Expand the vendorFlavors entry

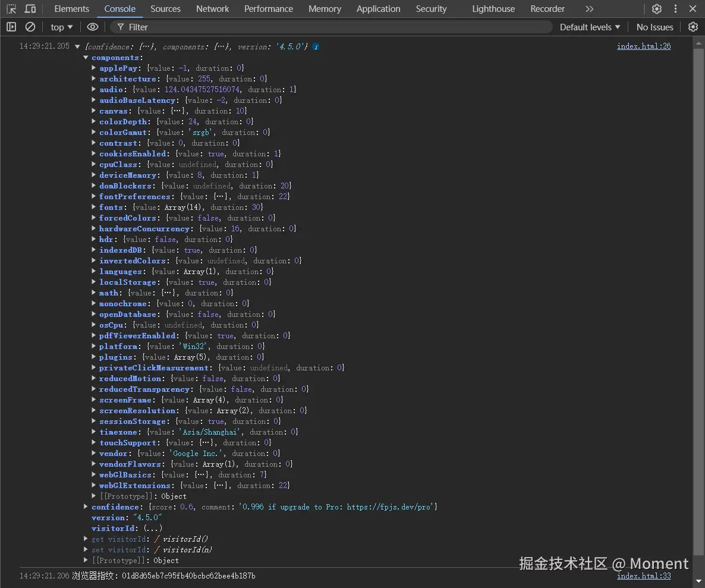tap(93, 464)
